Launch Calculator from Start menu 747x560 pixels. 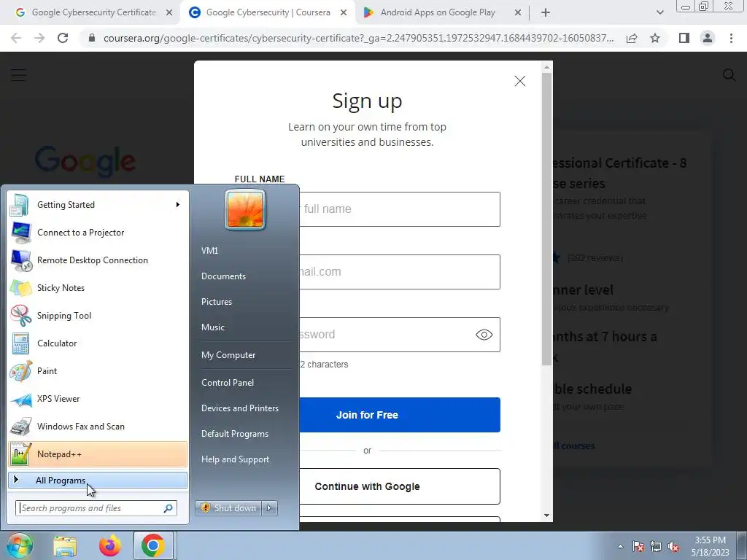[x=98, y=343]
